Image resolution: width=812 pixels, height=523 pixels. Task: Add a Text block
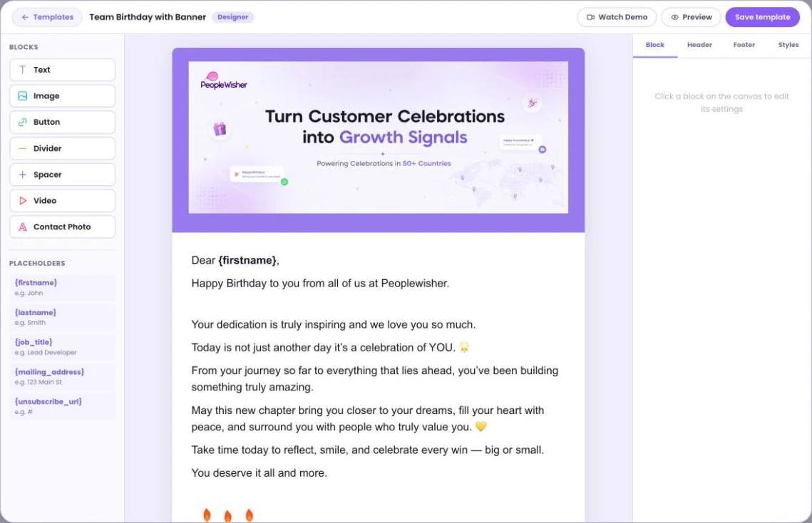(x=62, y=70)
